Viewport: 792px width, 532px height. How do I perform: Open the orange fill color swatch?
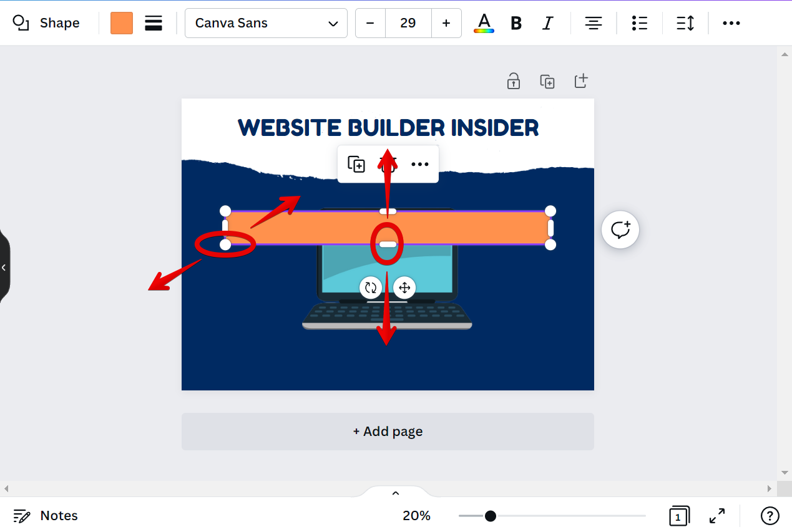click(122, 23)
